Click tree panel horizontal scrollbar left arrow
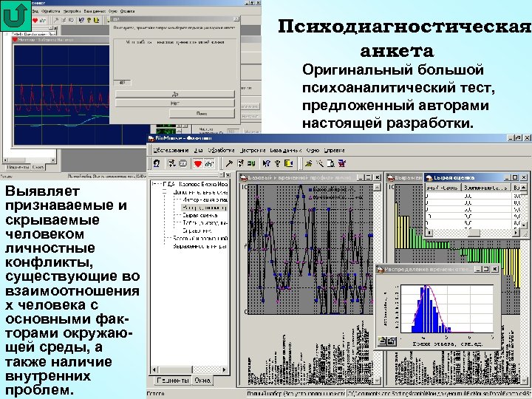The image size is (532, 399). tap(154, 369)
